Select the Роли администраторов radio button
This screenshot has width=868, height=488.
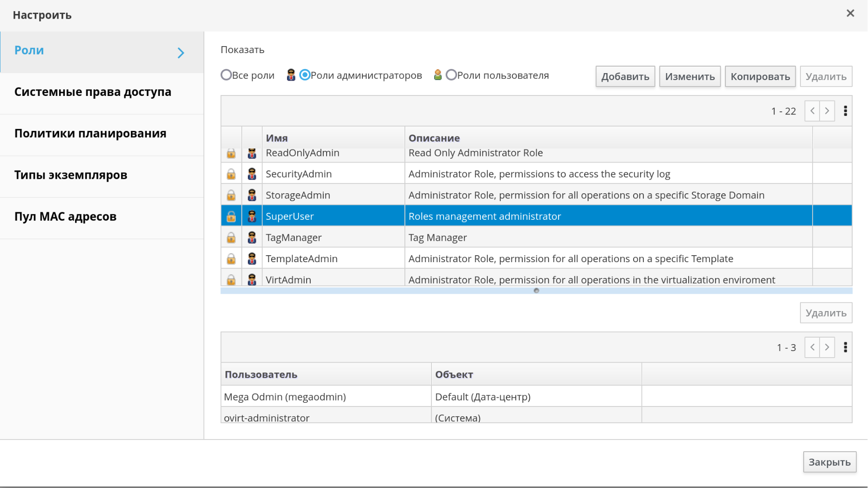click(x=305, y=75)
